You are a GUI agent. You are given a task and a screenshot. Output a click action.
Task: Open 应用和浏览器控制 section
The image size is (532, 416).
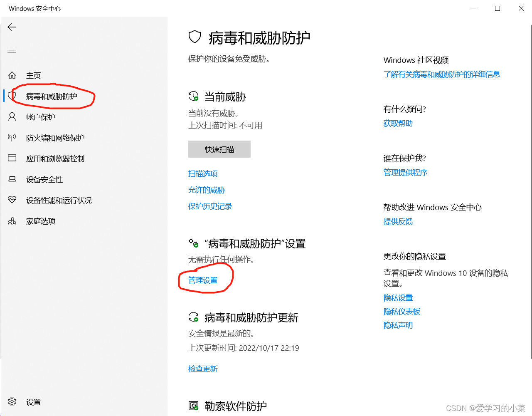tap(55, 158)
